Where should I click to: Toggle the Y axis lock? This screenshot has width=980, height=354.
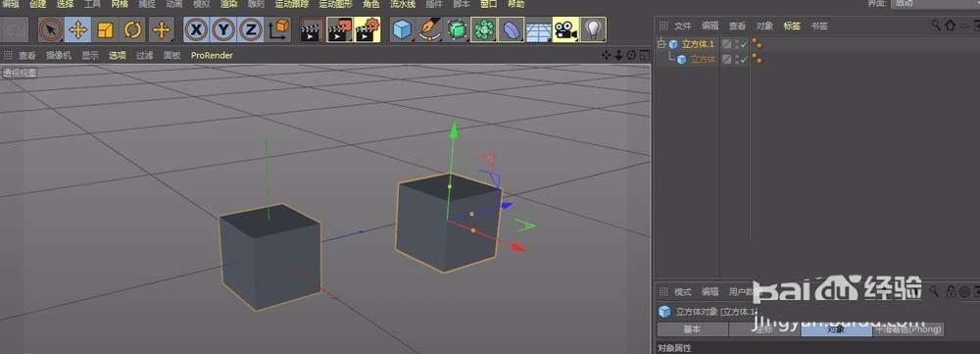223,30
